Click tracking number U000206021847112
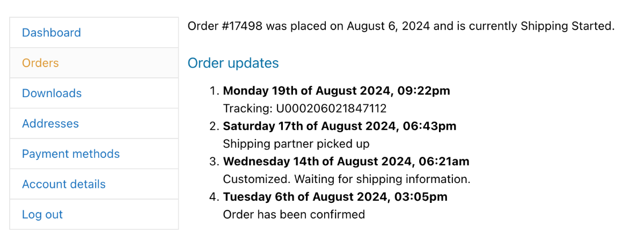This screenshot has height=234, width=644. coord(332,108)
